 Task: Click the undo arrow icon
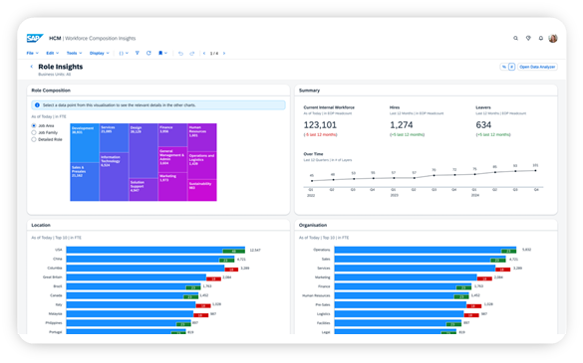pos(180,54)
